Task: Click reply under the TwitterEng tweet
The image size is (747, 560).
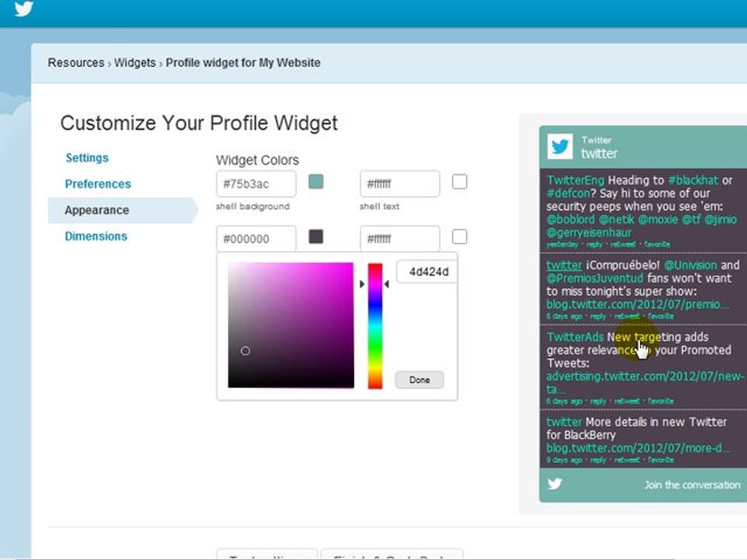Action: [x=594, y=244]
